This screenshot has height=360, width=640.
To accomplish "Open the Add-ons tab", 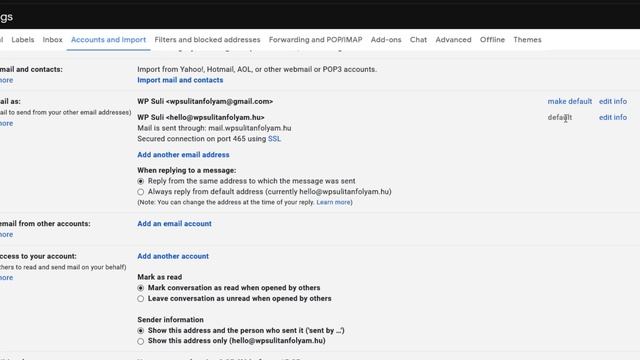I will [x=386, y=40].
